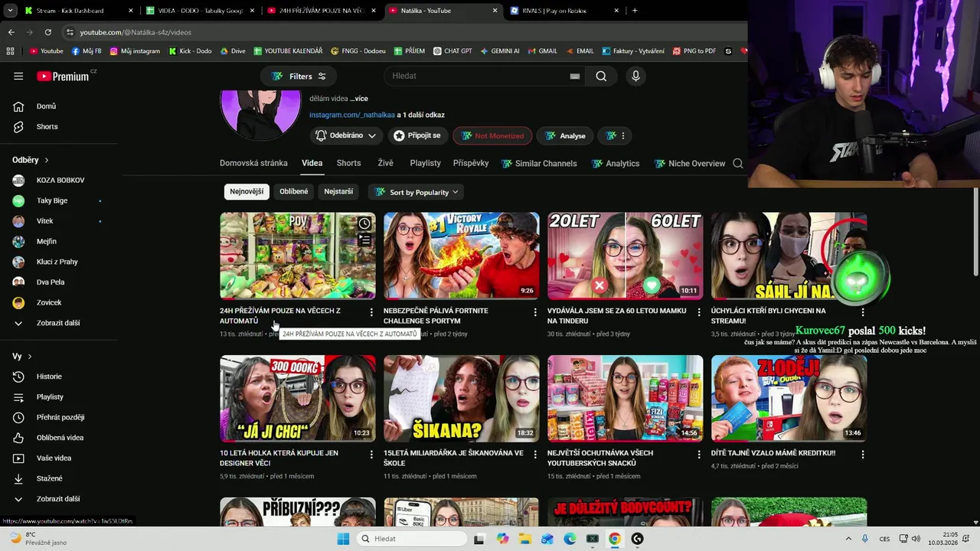Open extension three-dot menu next to Analyse
Viewport: 980px width, 551px height.
pyautogui.click(x=616, y=135)
